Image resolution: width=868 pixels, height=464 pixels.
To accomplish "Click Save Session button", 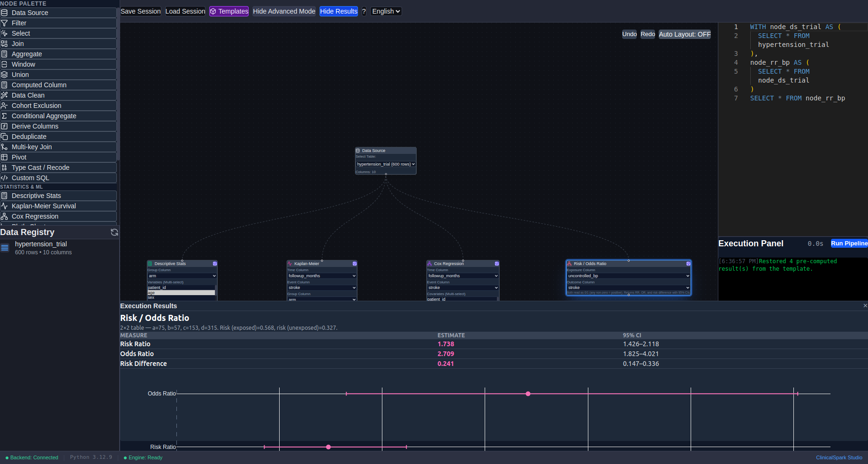I will coord(140,11).
